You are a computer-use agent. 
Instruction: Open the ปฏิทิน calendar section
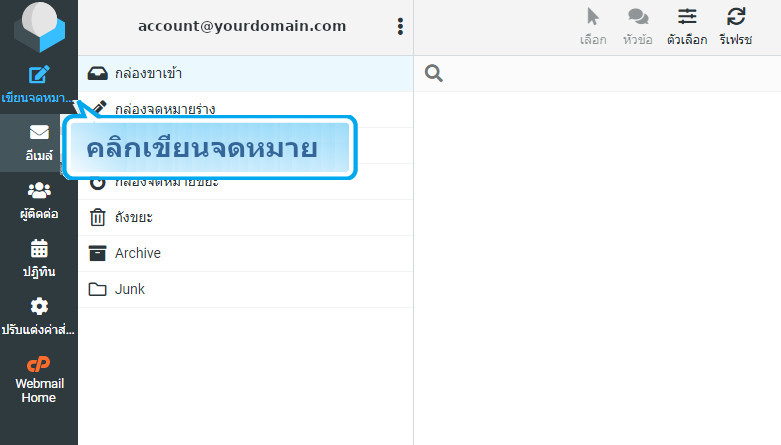pyautogui.click(x=39, y=259)
